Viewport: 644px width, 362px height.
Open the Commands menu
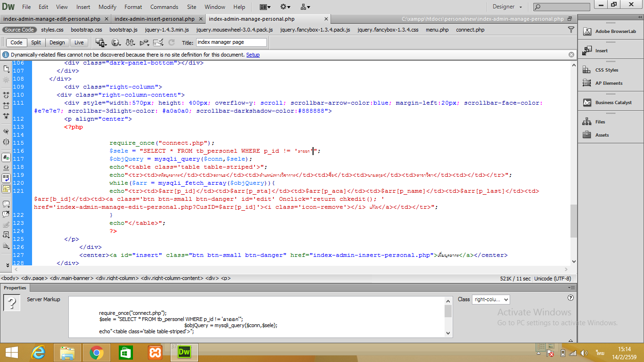[164, 7]
